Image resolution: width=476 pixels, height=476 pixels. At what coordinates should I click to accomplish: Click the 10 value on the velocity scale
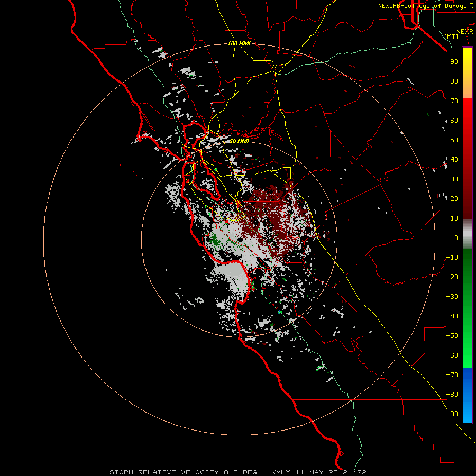pyautogui.click(x=454, y=218)
